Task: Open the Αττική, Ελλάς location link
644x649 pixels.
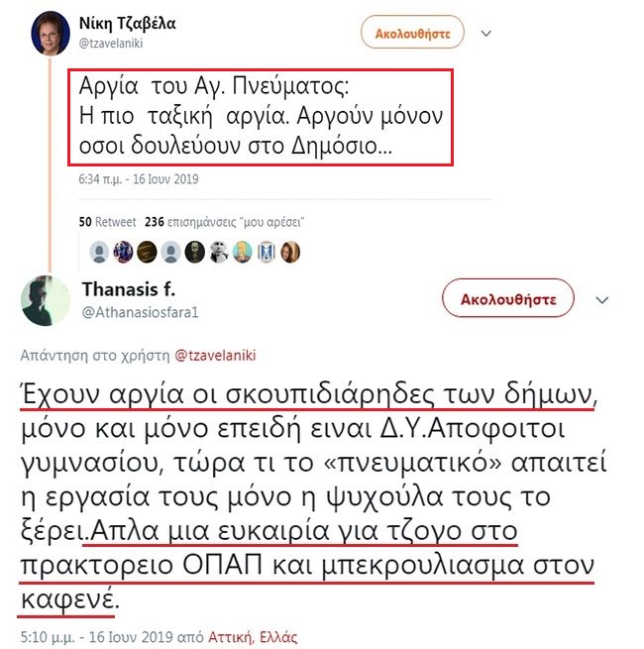Action: tap(253, 637)
